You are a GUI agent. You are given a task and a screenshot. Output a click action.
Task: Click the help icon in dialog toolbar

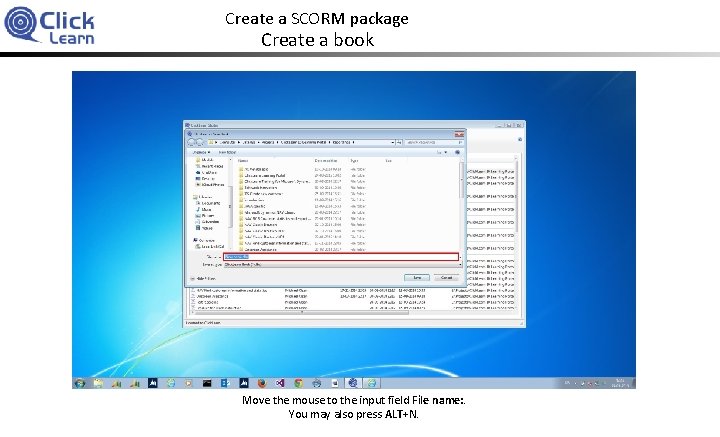[x=457, y=152]
